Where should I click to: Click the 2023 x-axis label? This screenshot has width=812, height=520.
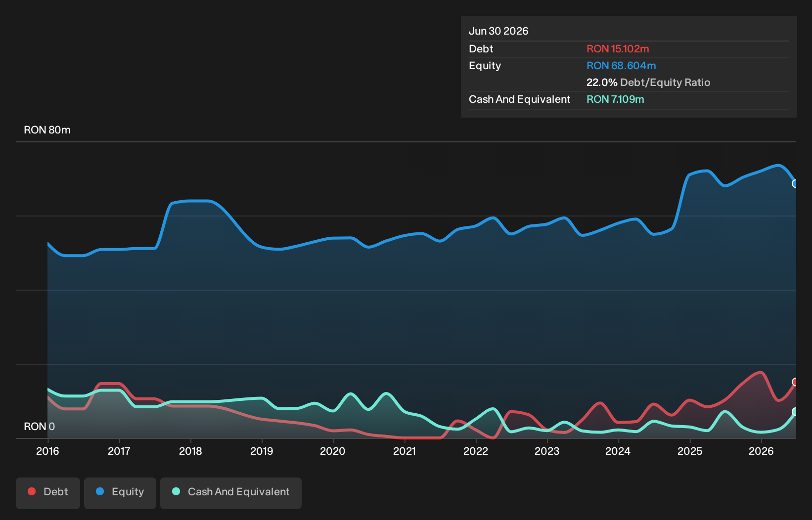(x=547, y=451)
